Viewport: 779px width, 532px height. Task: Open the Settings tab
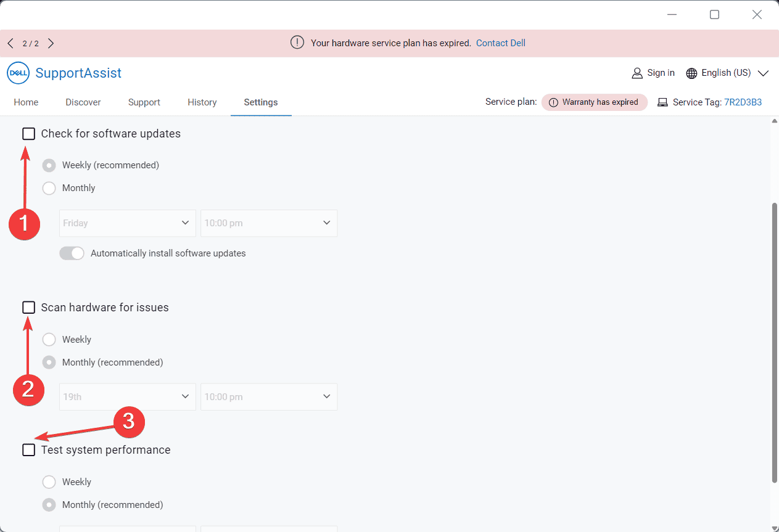tap(261, 102)
